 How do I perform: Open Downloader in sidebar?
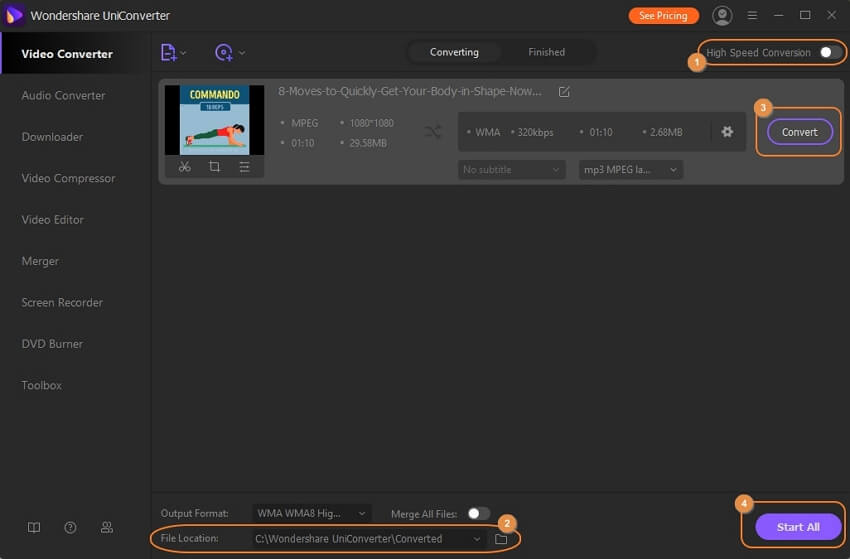53,137
